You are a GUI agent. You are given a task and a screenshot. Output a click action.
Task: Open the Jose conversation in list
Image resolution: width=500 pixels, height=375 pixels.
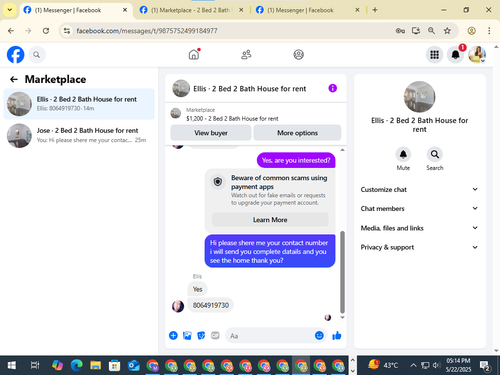coord(79,135)
